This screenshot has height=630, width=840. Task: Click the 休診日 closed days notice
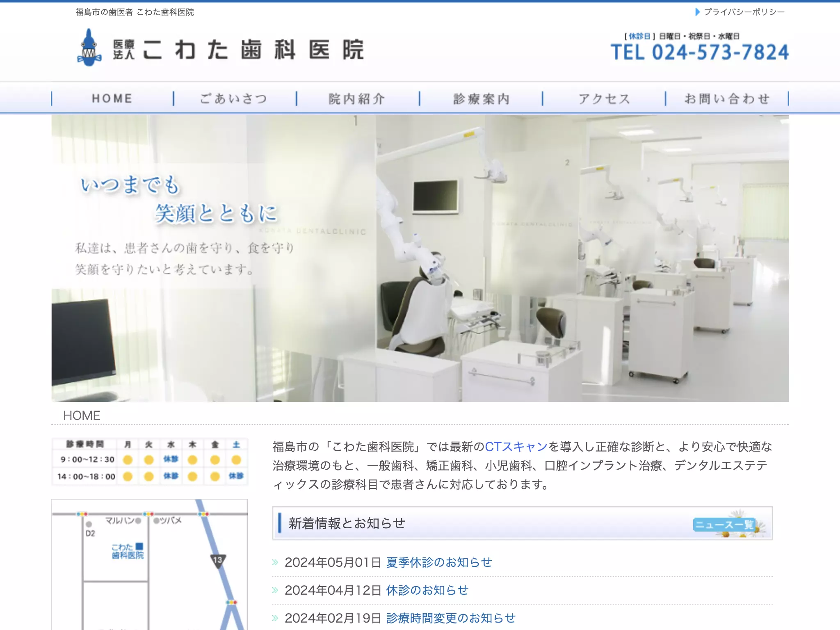(x=682, y=36)
